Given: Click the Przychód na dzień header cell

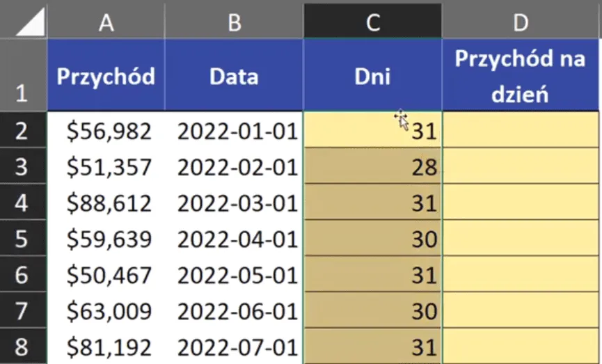Looking at the screenshot, I should coord(521,76).
